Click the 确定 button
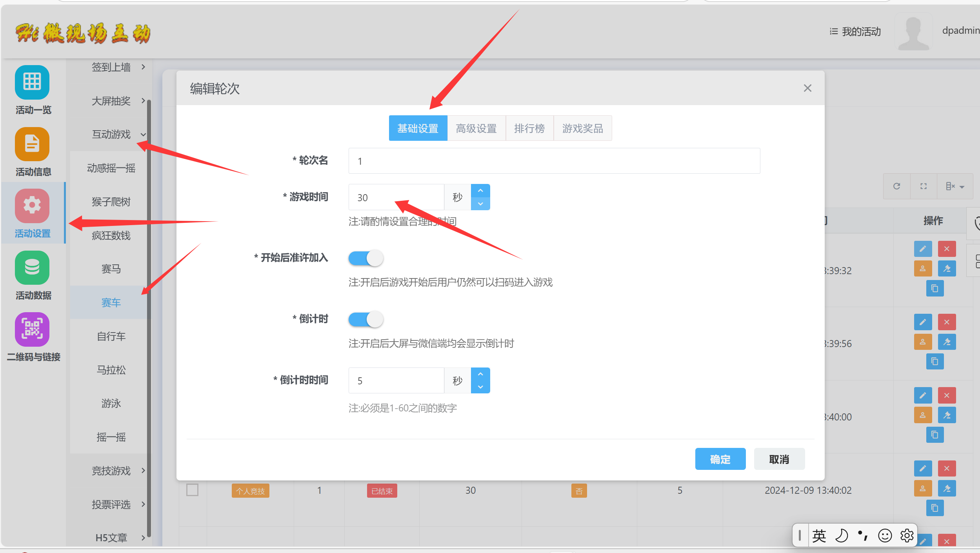Screen dimensions: 980x553 point(720,459)
